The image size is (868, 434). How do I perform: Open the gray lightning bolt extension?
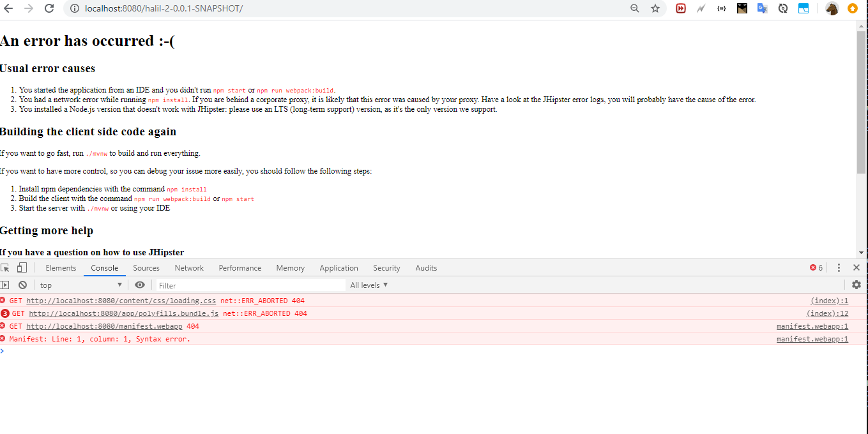[701, 8]
